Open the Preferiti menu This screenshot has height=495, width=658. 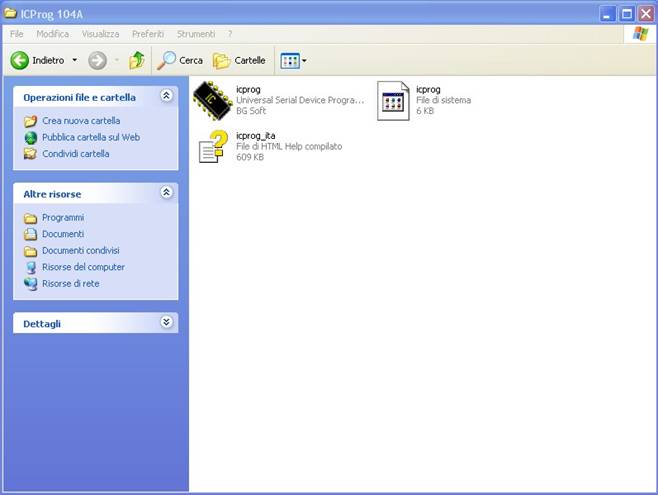pyautogui.click(x=148, y=34)
